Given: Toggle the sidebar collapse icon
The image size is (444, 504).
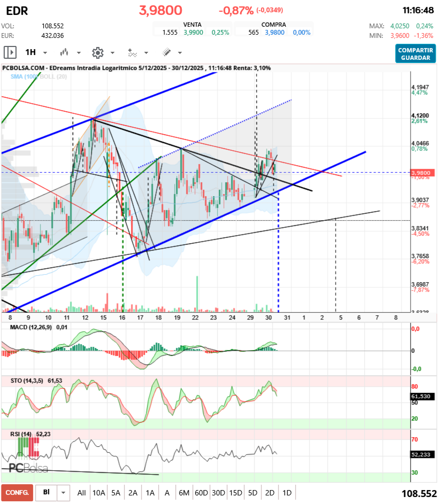Looking at the screenshot, I should coord(10,52).
